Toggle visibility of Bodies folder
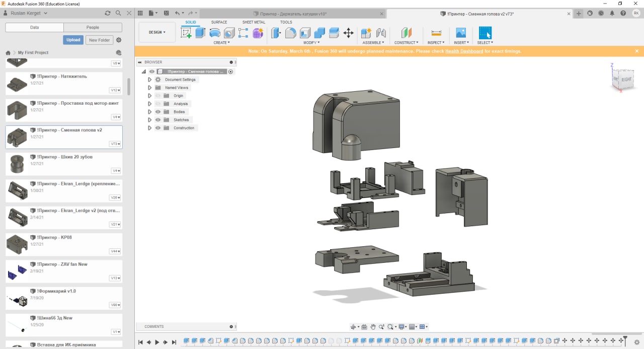 click(158, 112)
